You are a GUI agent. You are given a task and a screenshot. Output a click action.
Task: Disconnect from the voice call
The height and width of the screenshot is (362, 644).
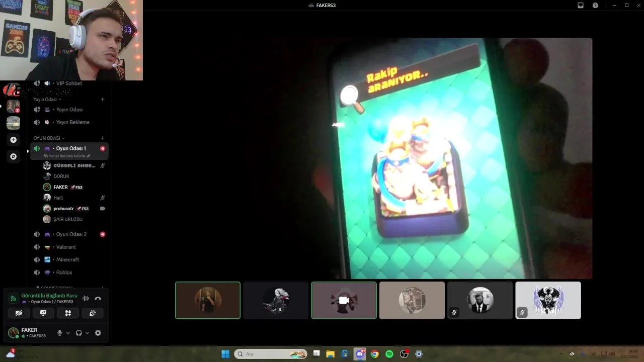(98, 298)
